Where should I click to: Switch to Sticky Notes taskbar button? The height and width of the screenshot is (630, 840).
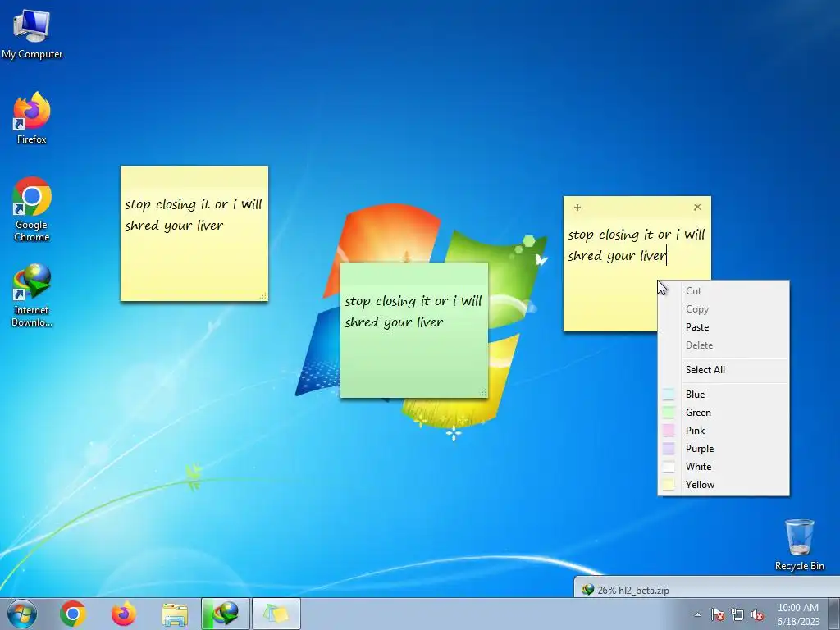coord(276,614)
